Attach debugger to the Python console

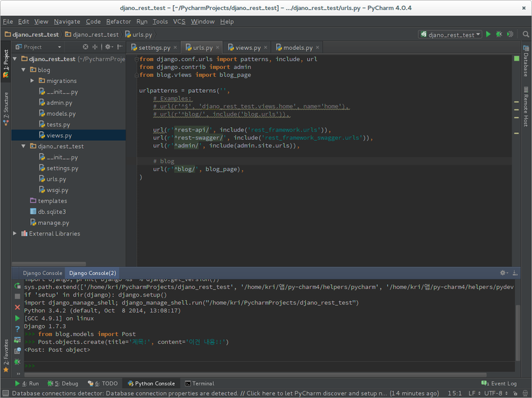click(x=17, y=362)
